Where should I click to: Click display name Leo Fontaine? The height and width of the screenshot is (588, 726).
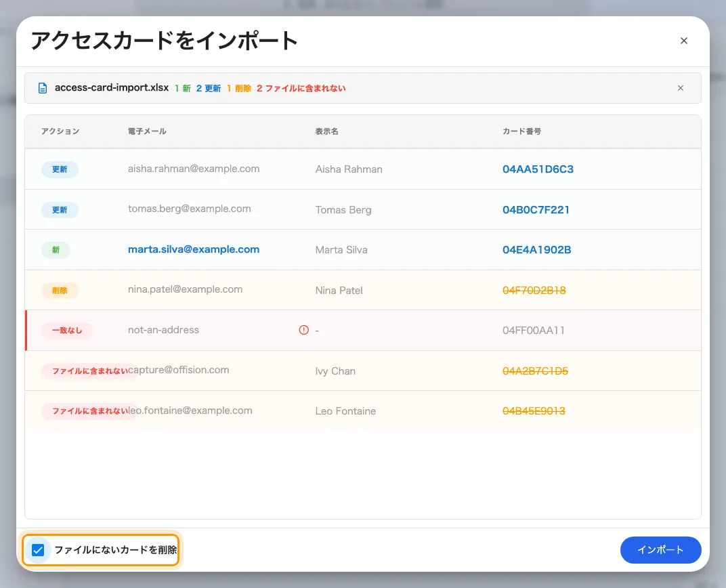(x=345, y=411)
